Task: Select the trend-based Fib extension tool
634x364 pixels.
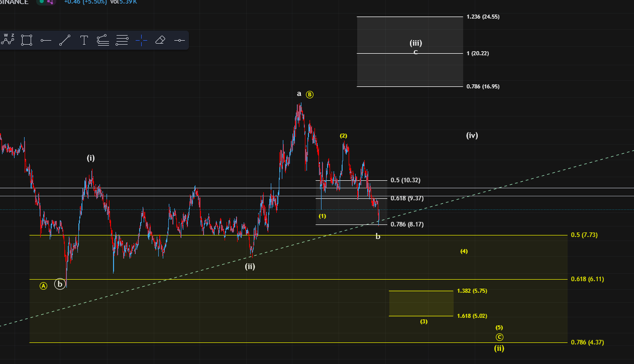Action: [103, 40]
